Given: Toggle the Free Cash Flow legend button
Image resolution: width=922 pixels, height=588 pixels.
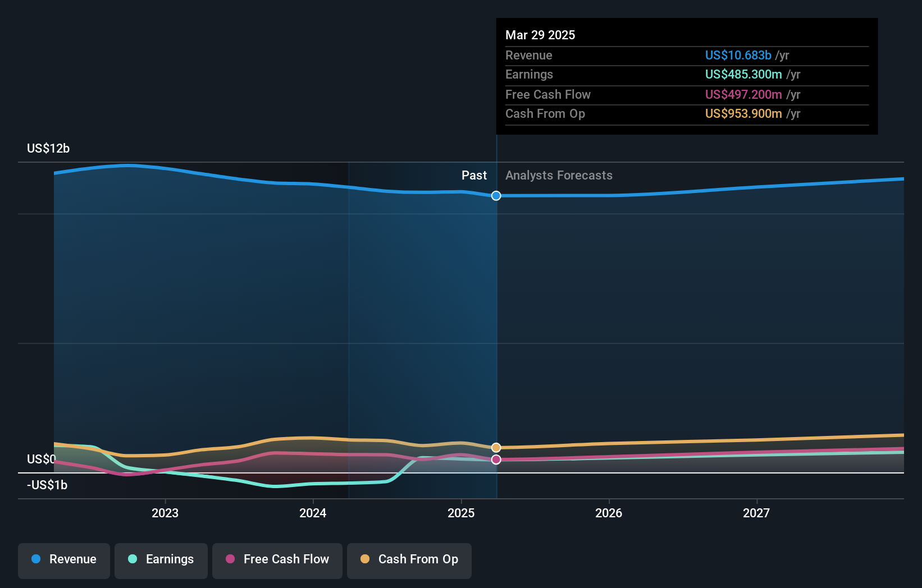Looking at the screenshot, I should click(277, 561).
